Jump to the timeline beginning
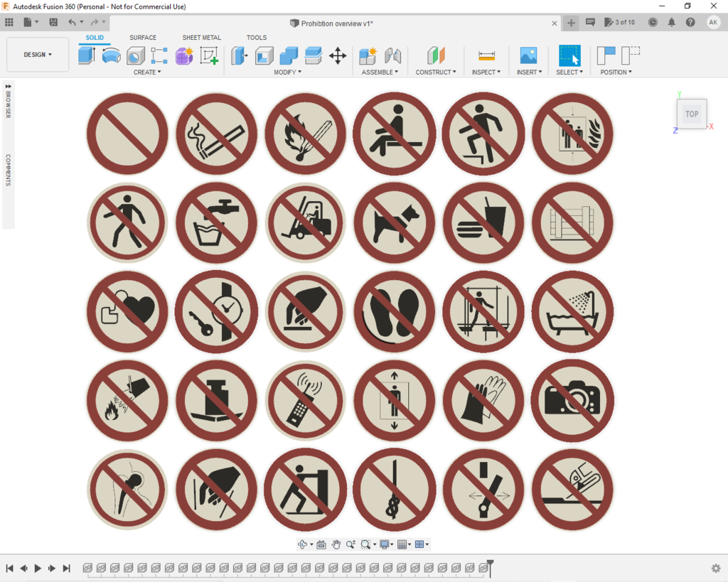This screenshot has height=582, width=728. (x=9, y=568)
